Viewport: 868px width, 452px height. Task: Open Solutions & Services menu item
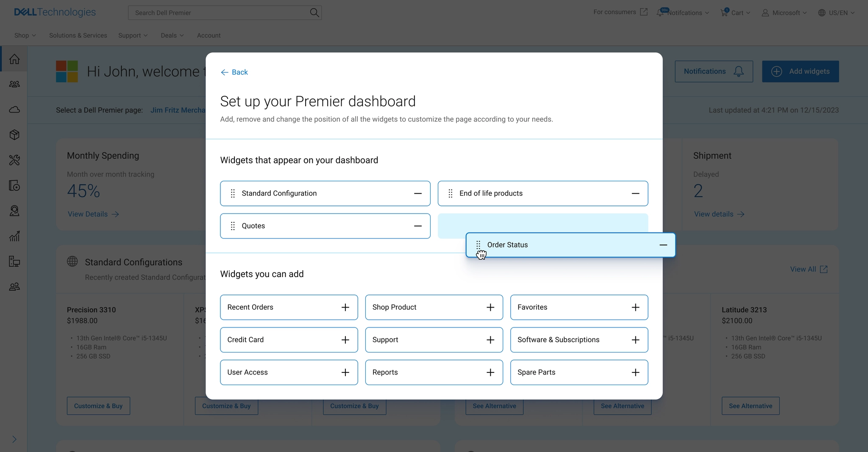point(78,36)
